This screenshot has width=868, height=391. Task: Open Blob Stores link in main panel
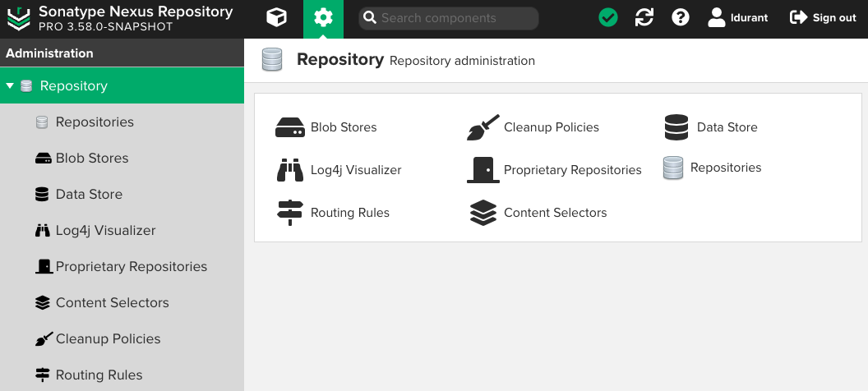click(x=344, y=127)
